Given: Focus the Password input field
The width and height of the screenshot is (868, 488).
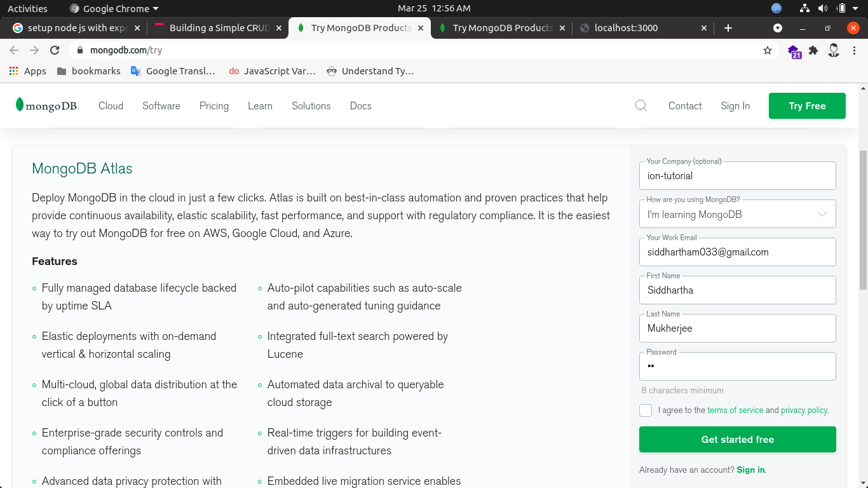Looking at the screenshot, I should 737,367.
